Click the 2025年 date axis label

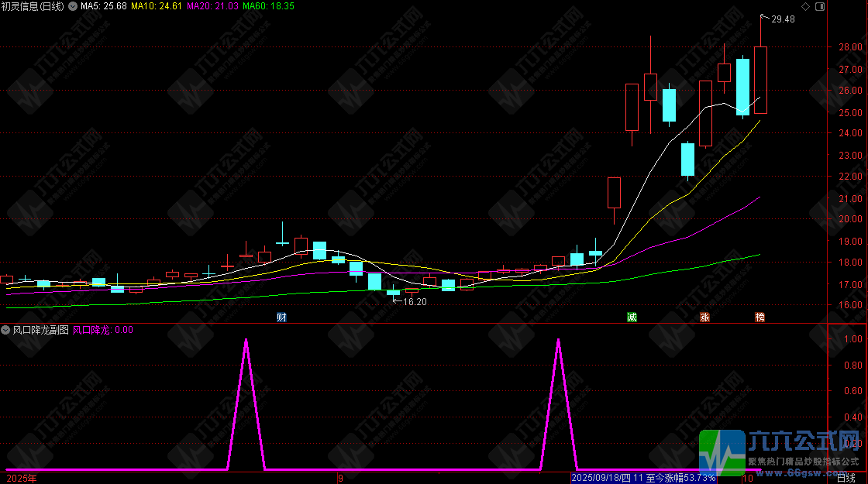point(22,479)
